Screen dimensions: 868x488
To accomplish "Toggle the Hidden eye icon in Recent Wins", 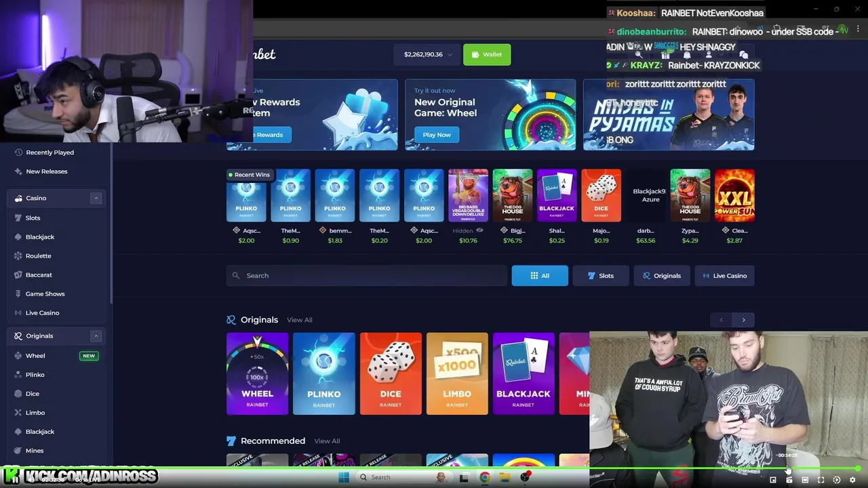I will pyautogui.click(x=479, y=230).
